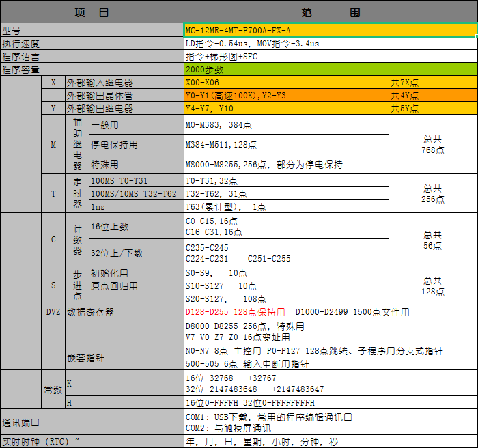Select the Y4-Y7, Y10 relay cell
Image resolution: width=478 pixels, height=448 pixels.
click(285, 109)
